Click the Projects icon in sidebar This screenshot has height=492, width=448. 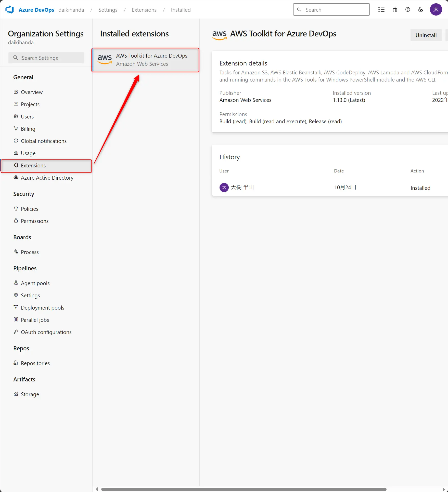point(16,104)
